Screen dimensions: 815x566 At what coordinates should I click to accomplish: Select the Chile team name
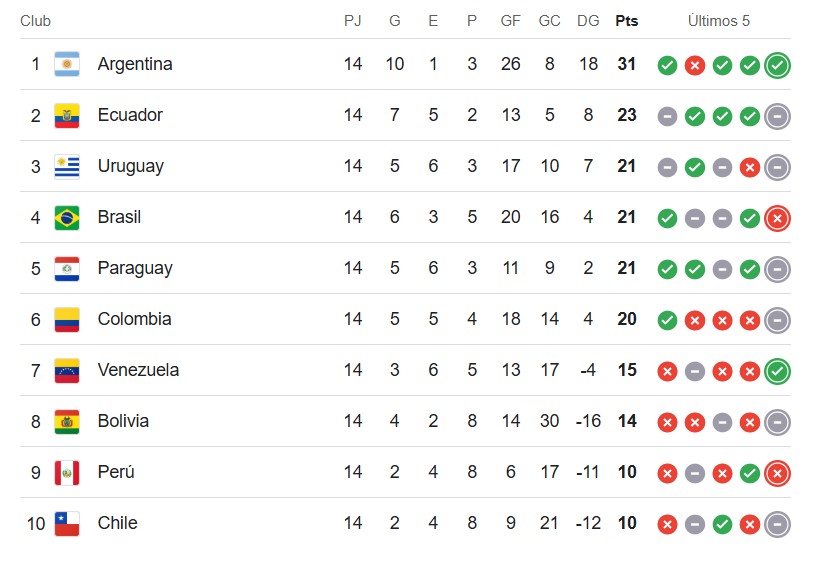(117, 523)
